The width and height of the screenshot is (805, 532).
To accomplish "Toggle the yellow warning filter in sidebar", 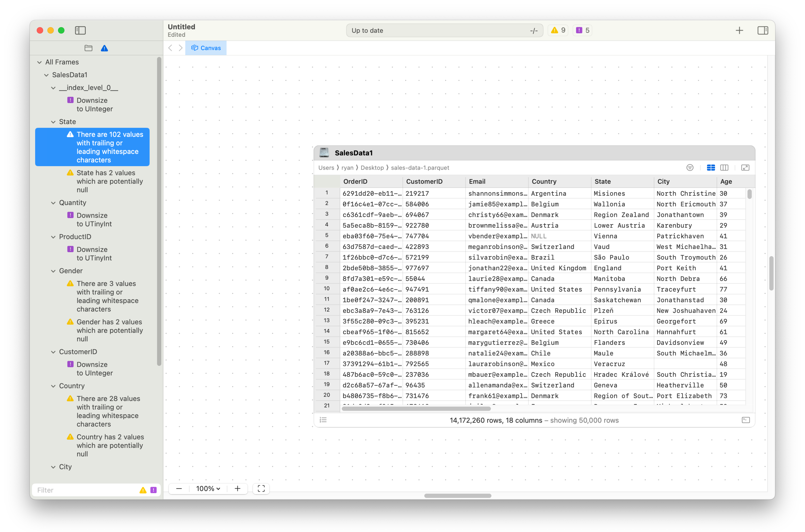I will [x=143, y=490].
